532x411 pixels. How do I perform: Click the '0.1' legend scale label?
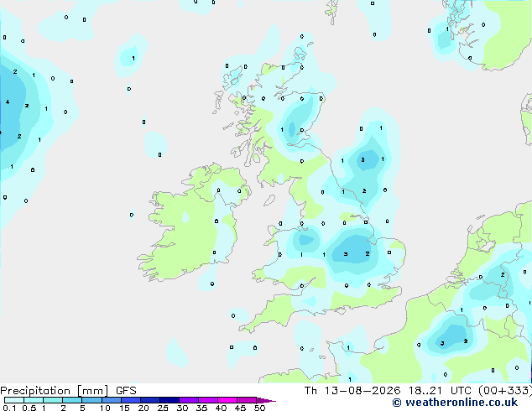[x=9, y=408]
